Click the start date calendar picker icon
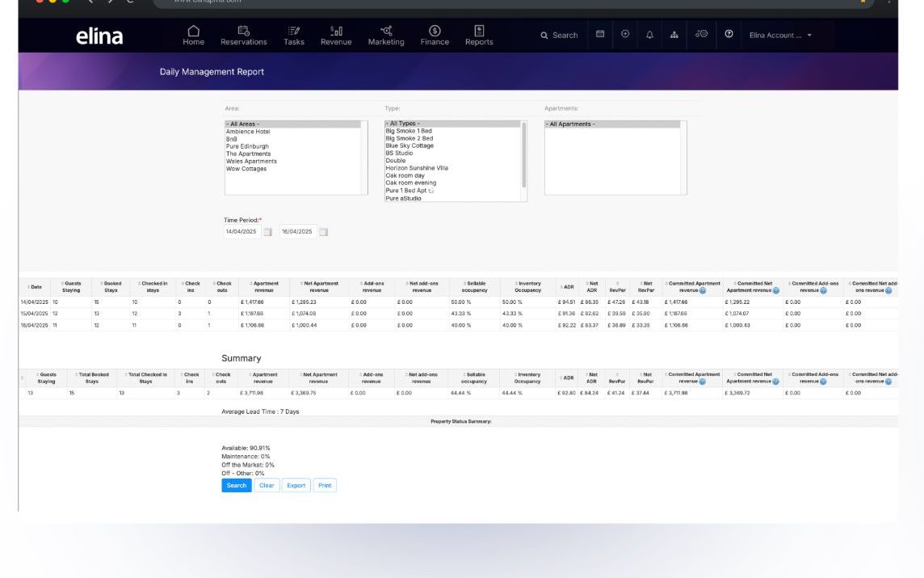 click(x=268, y=232)
